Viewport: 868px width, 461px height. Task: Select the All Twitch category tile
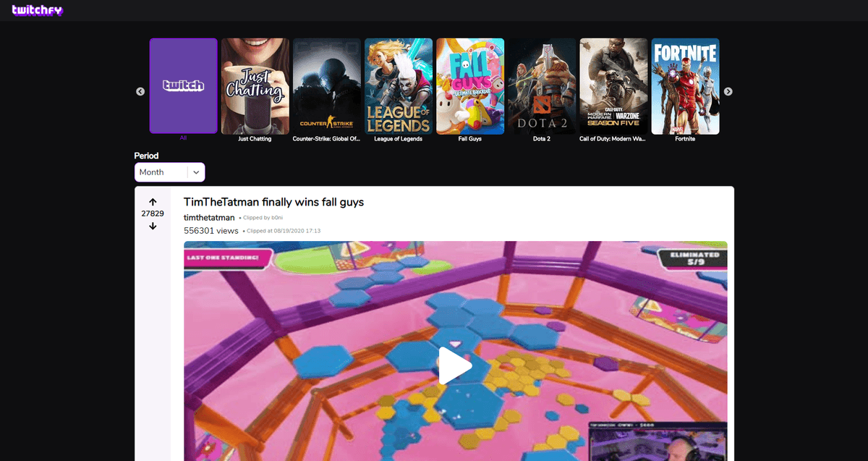pos(184,86)
